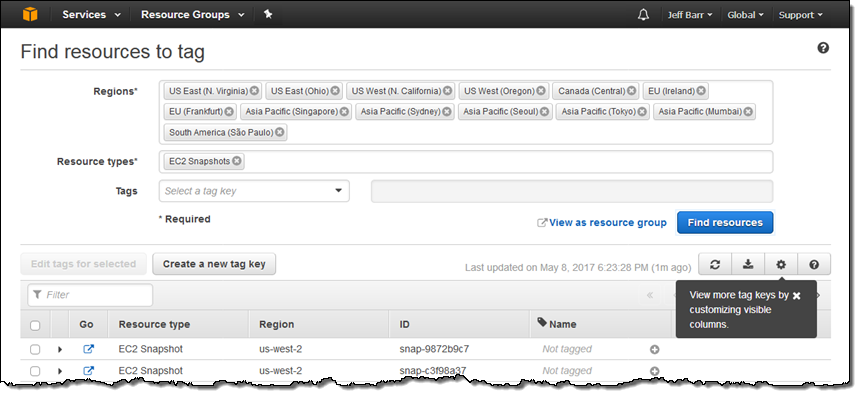Viewport: 860px width, 396px height.
Task: Click the pin shortcut icon in top bar
Action: [268, 15]
